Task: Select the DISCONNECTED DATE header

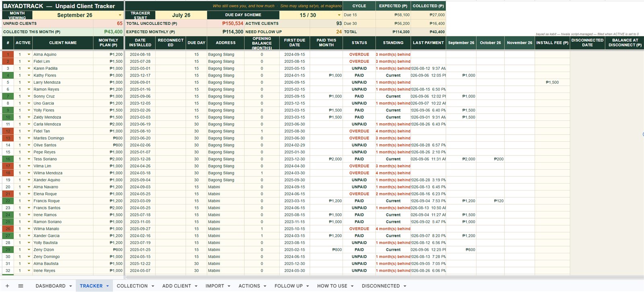Action: 587,43
